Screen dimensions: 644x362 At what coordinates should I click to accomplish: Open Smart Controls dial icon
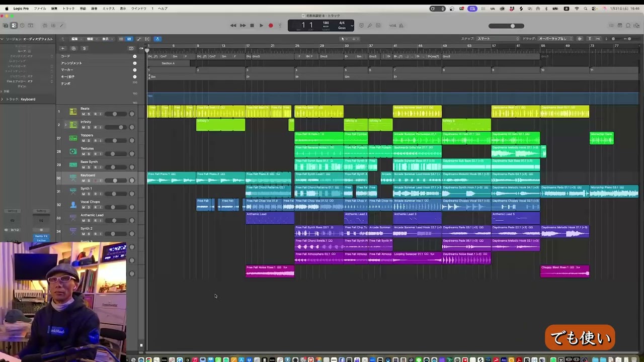point(45,26)
